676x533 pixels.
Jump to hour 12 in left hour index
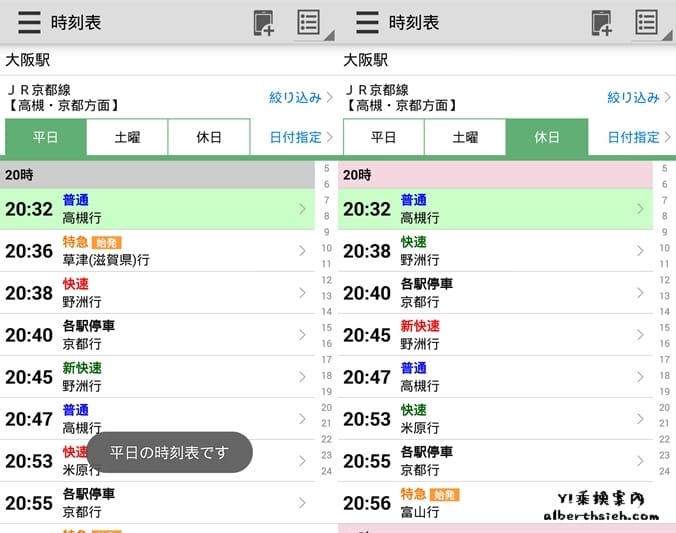click(326, 280)
